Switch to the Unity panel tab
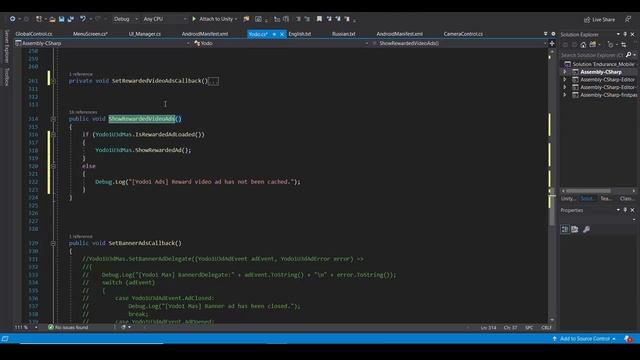The width and height of the screenshot is (640, 360). [x=568, y=199]
